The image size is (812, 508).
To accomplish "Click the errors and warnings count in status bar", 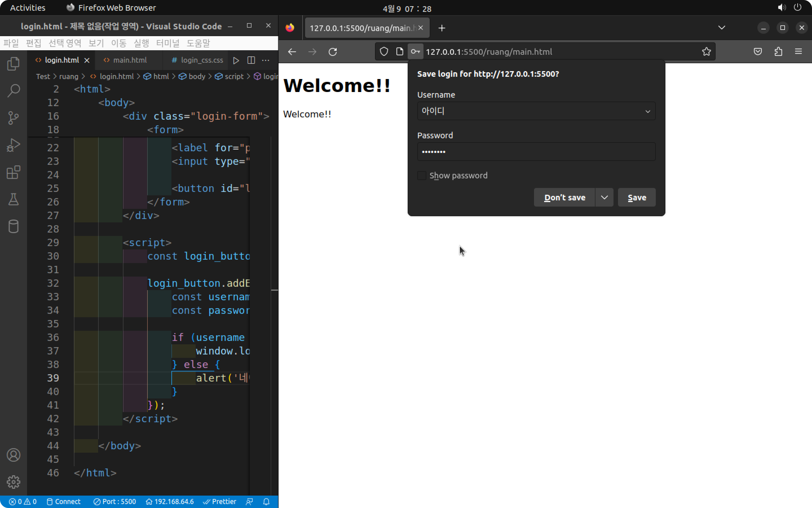I will pyautogui.click(x=23, y=502).
